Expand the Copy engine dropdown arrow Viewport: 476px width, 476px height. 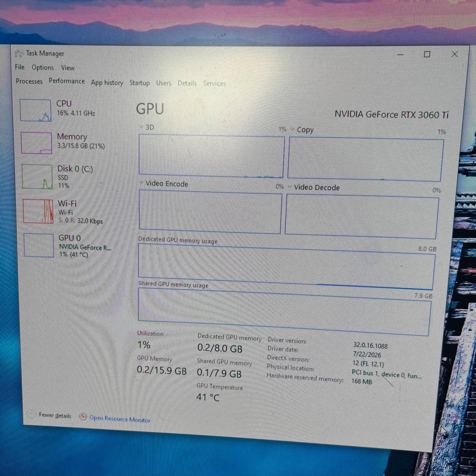coord(292,129)
